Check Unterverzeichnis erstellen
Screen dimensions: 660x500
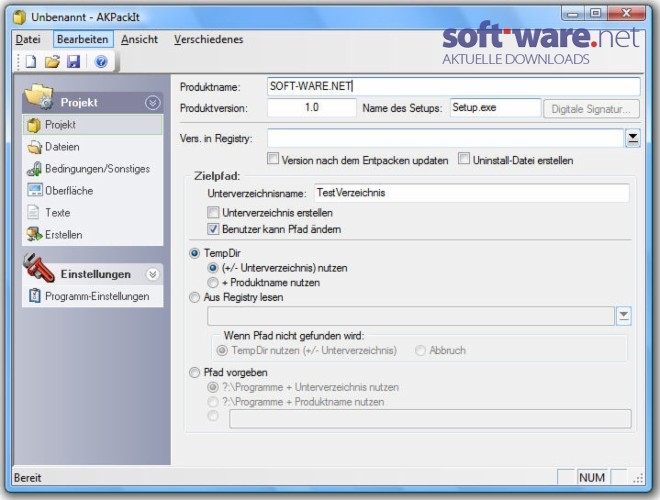[x=213, y=212]
